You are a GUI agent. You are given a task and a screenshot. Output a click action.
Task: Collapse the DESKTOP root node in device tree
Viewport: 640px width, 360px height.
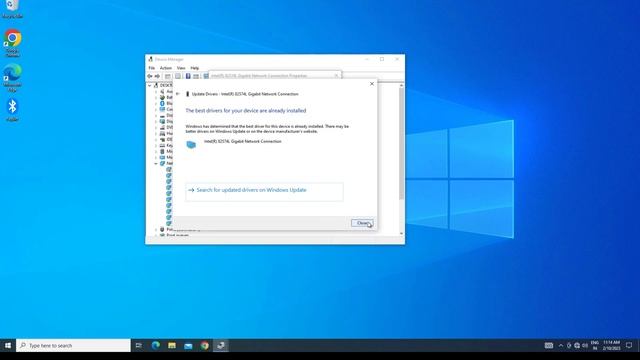point(150,85)
